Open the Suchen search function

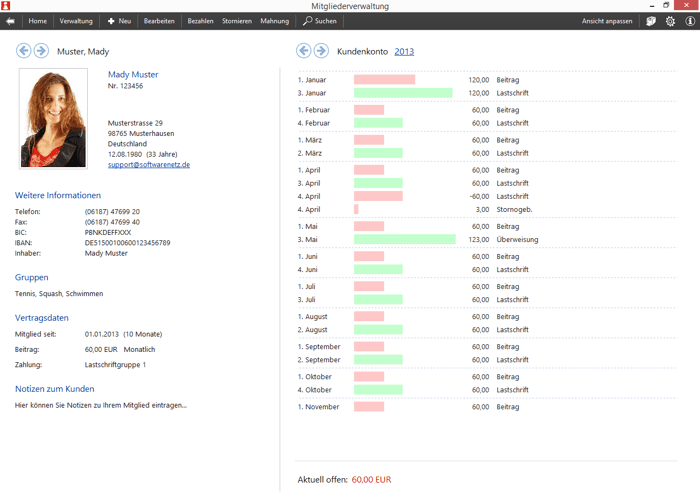click(x=320, y=21)
